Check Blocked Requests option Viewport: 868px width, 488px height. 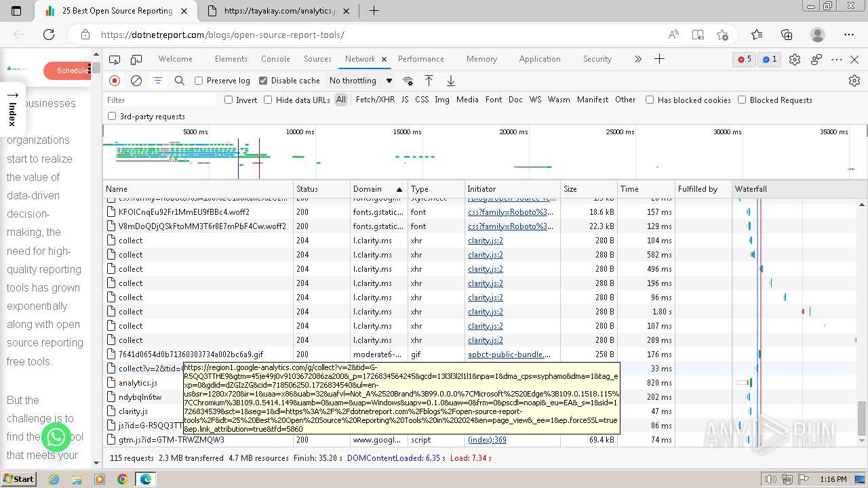[742, 100]
